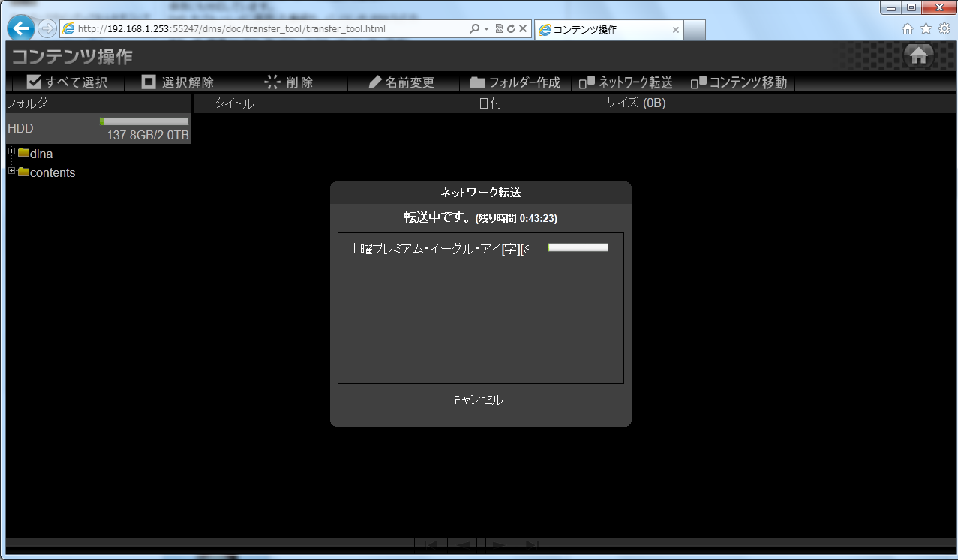Toggle the Compatibility View icon
This screenshot has height=560, width=958.
(499, 29)
